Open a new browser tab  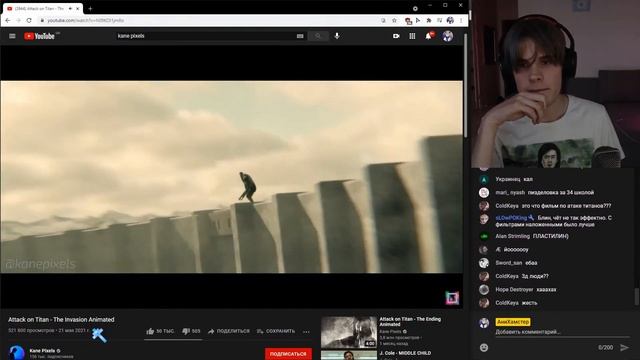tap(90, 8)
